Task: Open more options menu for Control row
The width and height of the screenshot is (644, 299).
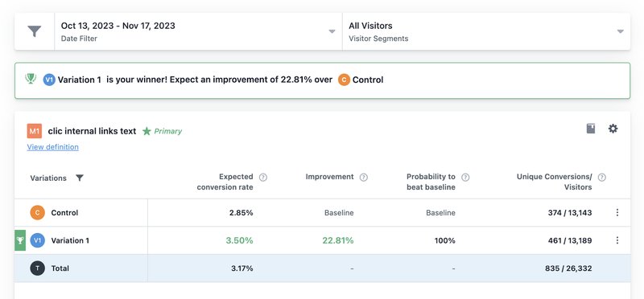Action: tap(617, 212)
